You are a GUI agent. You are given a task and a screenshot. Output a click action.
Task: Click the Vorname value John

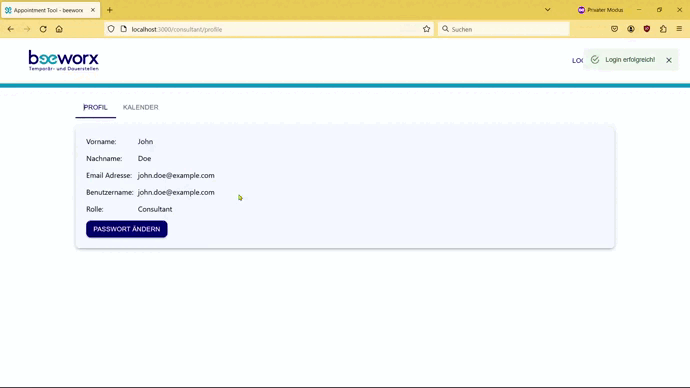pos(145,142)
